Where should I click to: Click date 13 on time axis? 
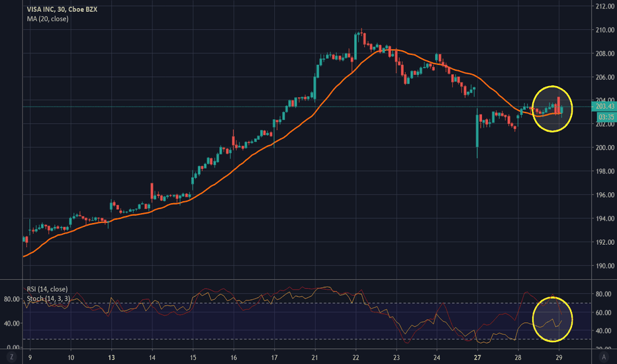tap(112, 357)
